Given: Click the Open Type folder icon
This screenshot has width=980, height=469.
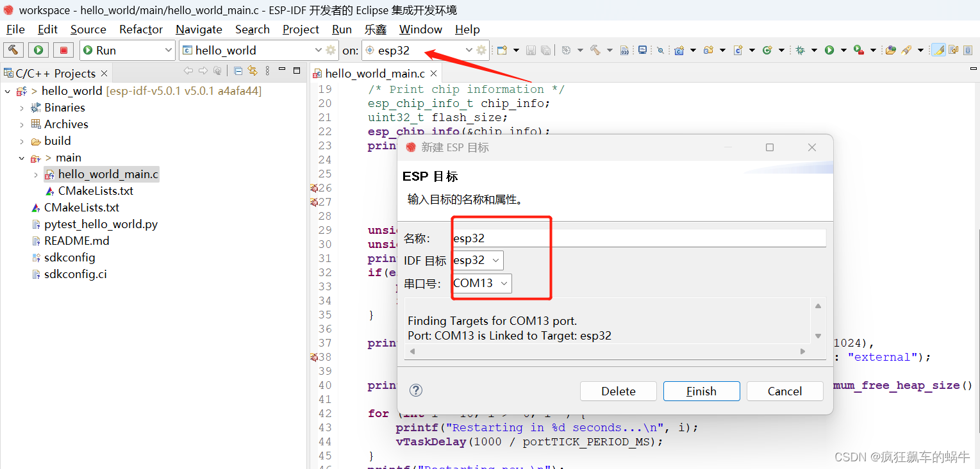Looking at the screenshot, I should click(891, 50).
